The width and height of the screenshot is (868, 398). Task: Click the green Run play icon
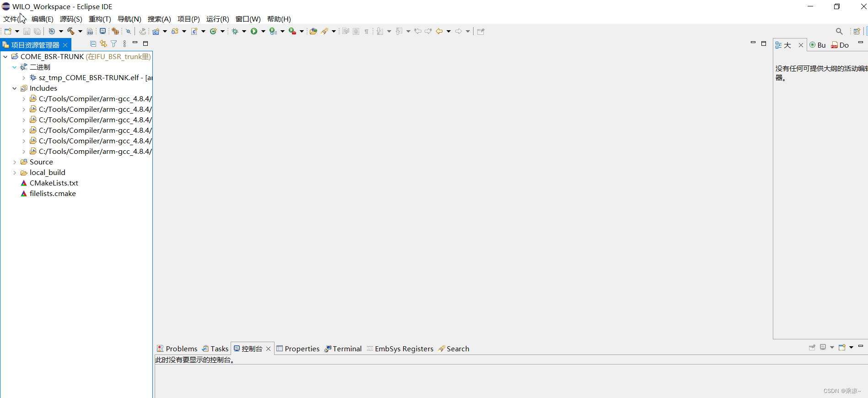pos(254,31)
